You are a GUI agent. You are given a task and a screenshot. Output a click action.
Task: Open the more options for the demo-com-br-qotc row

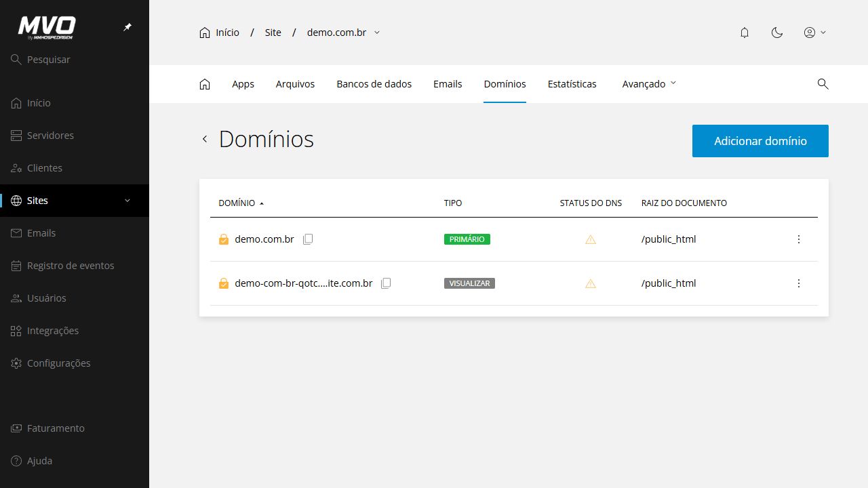coord(799,283)
